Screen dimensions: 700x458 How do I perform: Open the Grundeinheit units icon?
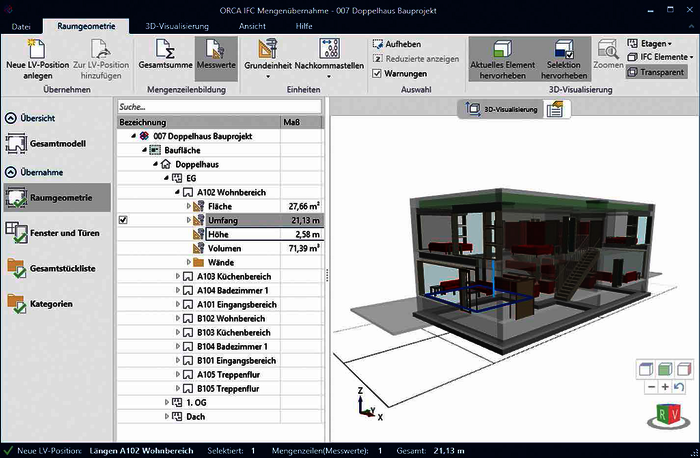(267, 48)
